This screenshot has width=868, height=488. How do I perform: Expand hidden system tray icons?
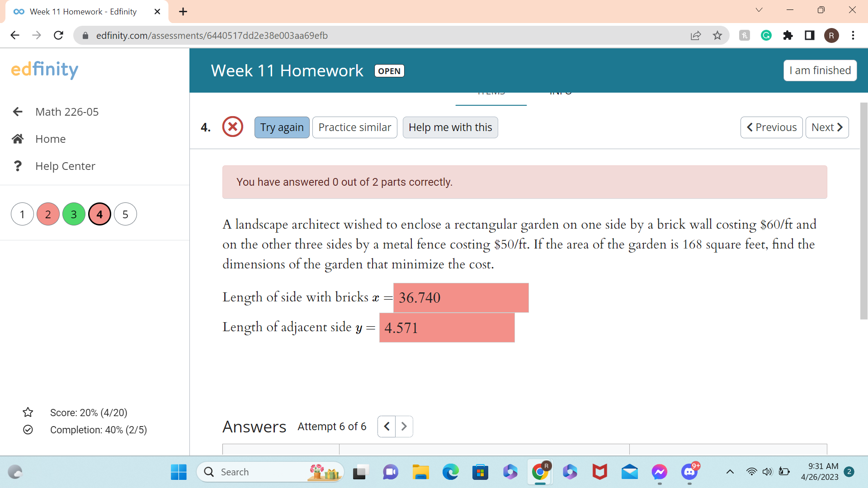click(730, 472)
